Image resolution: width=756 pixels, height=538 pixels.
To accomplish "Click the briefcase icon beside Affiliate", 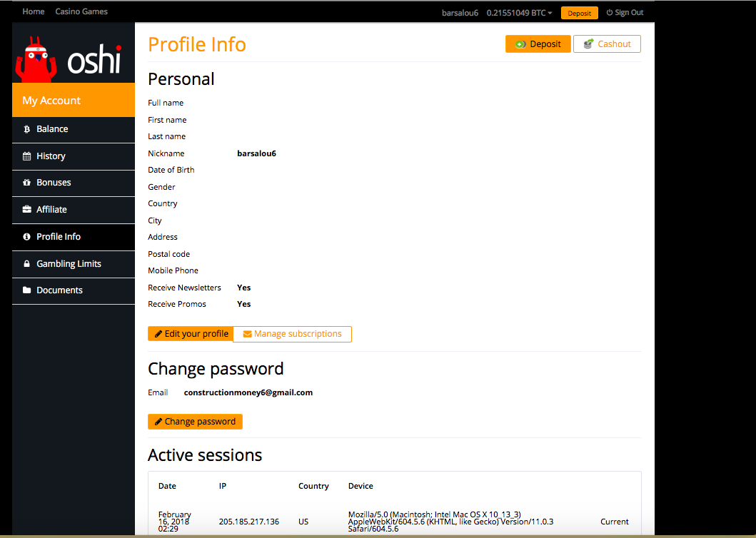I will point(27,210).
